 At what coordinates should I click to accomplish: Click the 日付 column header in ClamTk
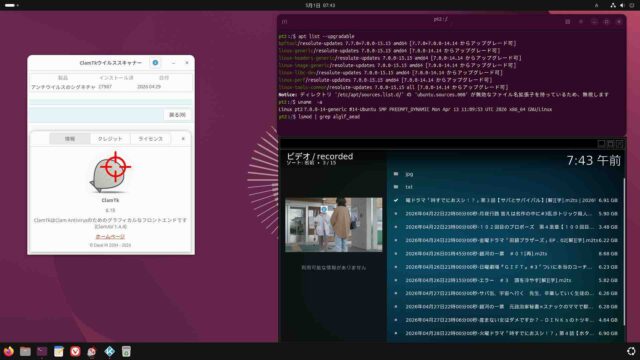pyautogui.click(x=164, y=78)
